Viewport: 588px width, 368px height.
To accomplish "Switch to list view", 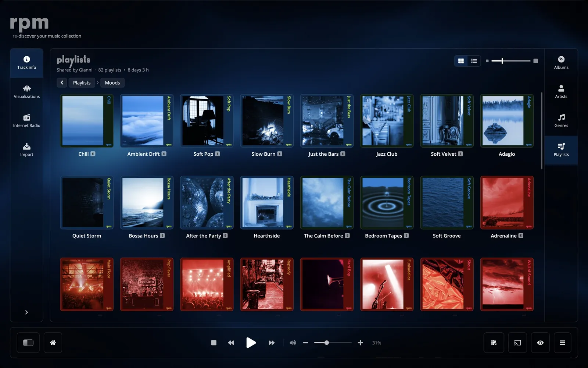I will click(x=474, y=61).
